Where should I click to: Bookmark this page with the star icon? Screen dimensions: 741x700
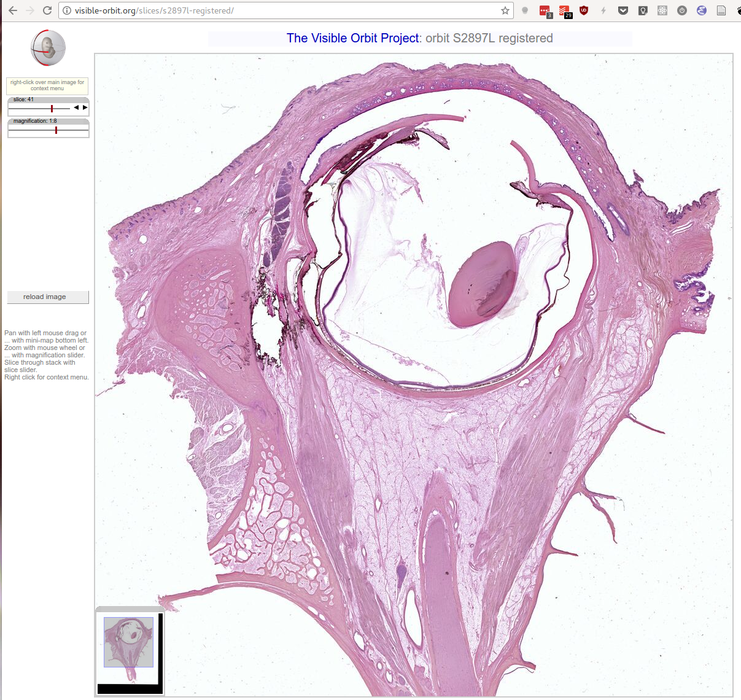click(505, 10)
